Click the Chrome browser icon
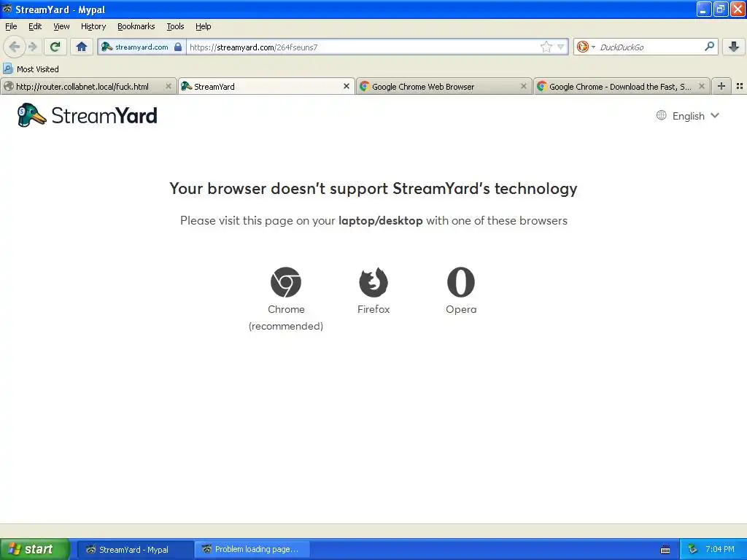This screenshot has width=747, height=560. point(286,282)
